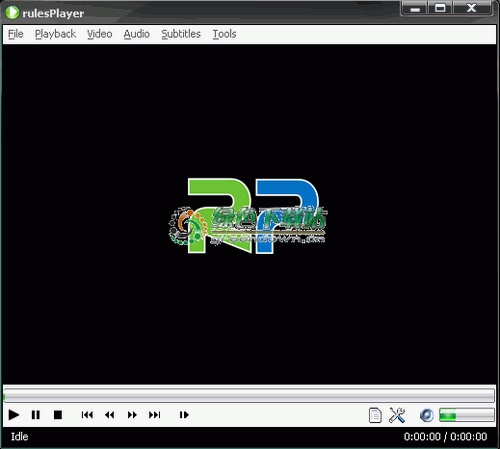Jump to the previous track
Viewport: 500px width, 449px height.
(x=87, y=415)
